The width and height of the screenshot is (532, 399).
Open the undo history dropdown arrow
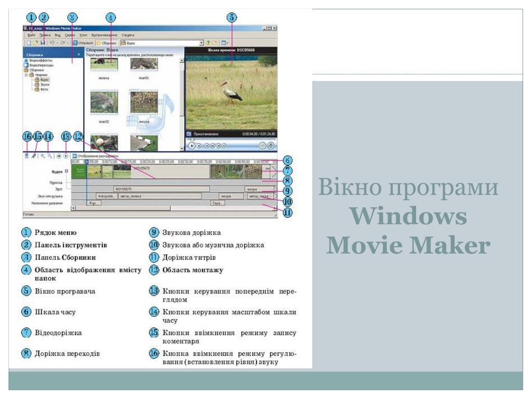click(57, 43)
